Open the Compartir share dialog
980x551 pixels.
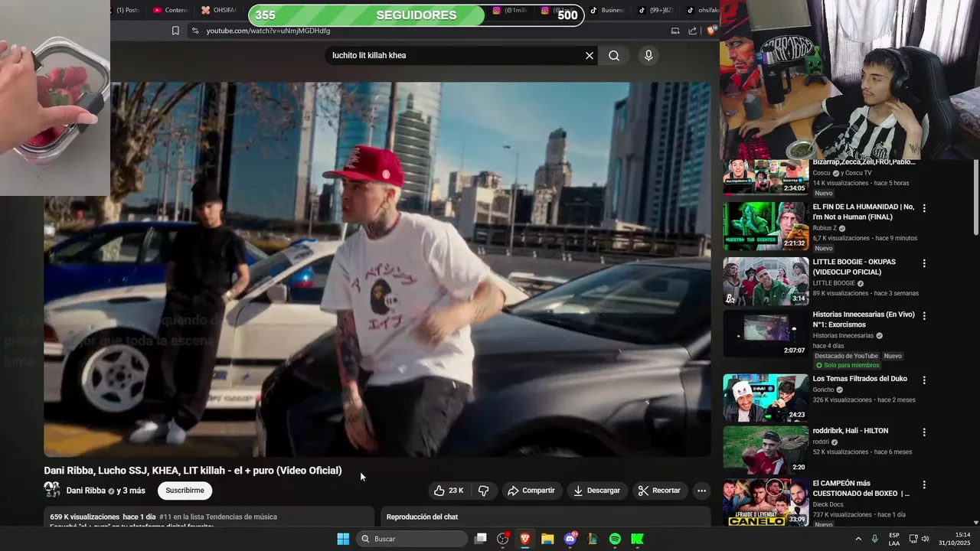[531, 491]
